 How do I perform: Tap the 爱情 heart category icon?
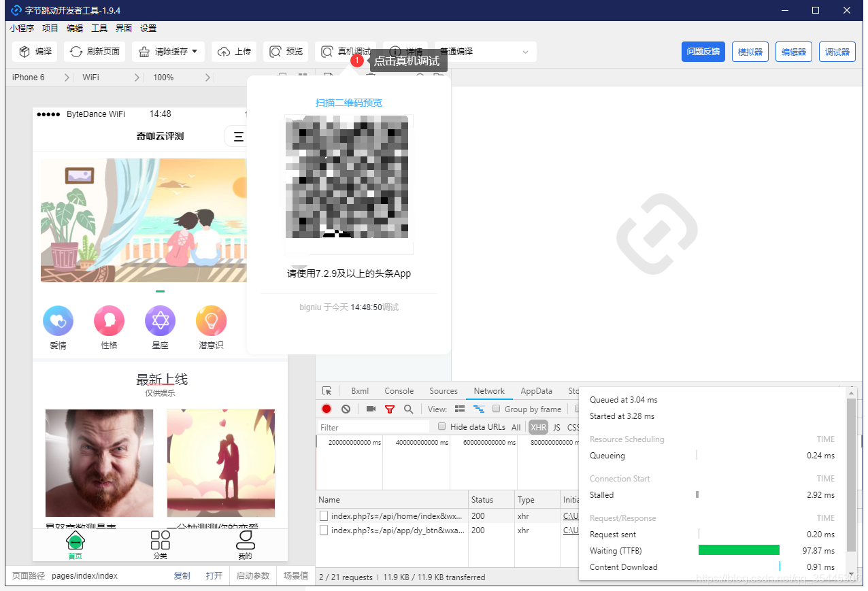coord(59,321)
